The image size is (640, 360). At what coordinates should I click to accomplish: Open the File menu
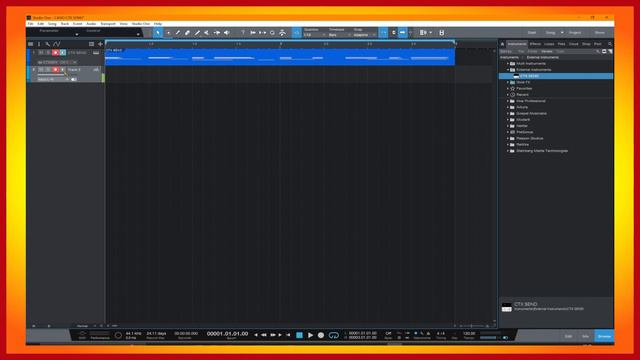[x=31, y=24]
